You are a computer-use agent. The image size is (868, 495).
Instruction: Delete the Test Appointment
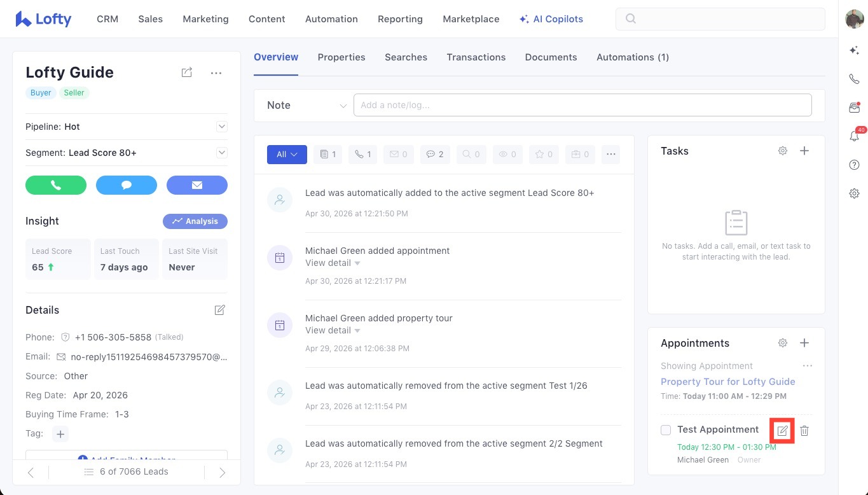coord(804,431)
